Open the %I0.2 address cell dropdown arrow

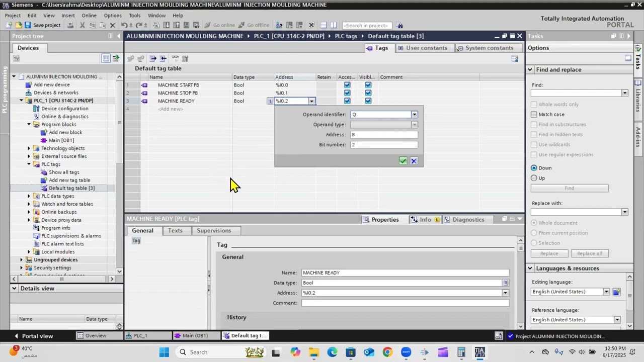tap(311, 101)
